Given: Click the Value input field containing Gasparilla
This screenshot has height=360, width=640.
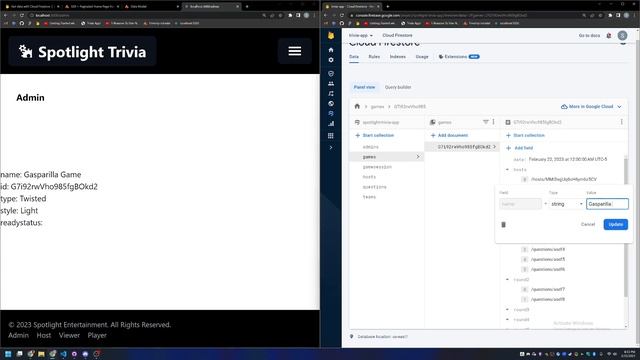Looking at the screenshot, I should [x=607, y=204].
